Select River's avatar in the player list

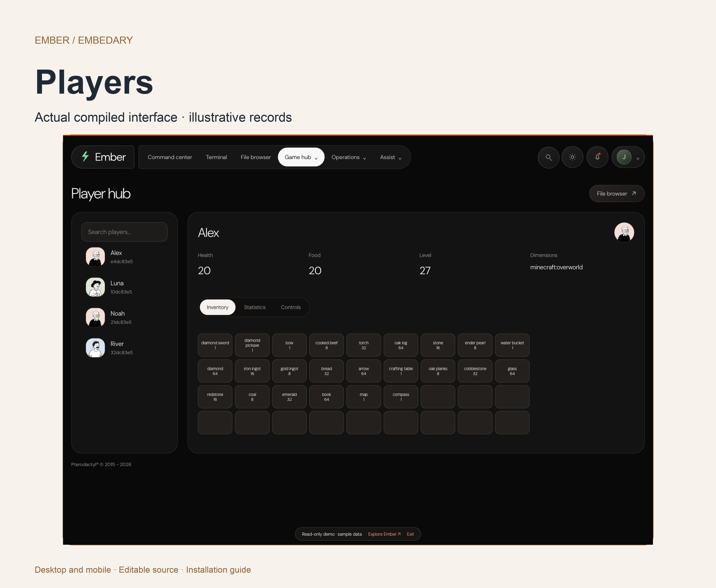95,348
